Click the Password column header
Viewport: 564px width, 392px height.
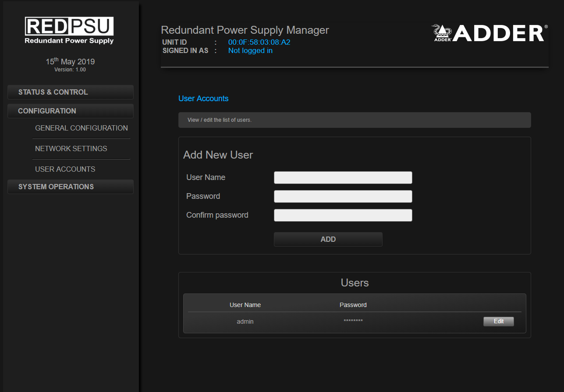(353, 305)
